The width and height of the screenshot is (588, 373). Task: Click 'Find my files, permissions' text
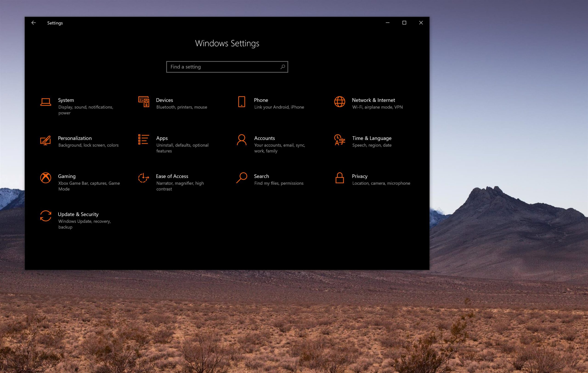click(x=279, y=184)
